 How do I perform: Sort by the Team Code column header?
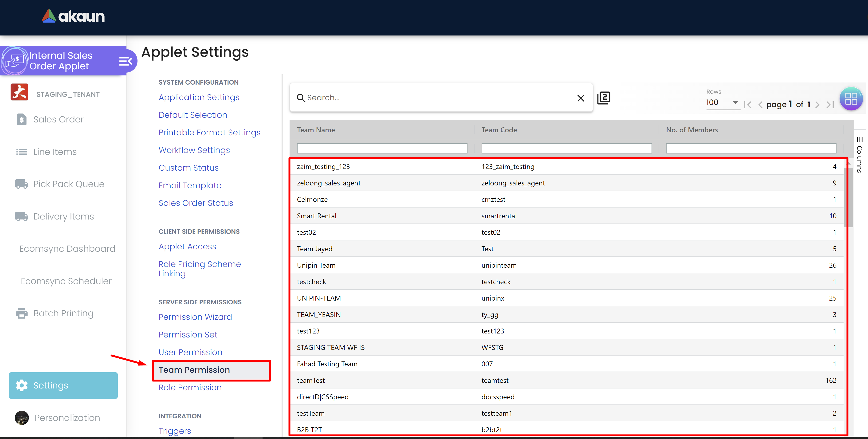[x=499, y=130]
